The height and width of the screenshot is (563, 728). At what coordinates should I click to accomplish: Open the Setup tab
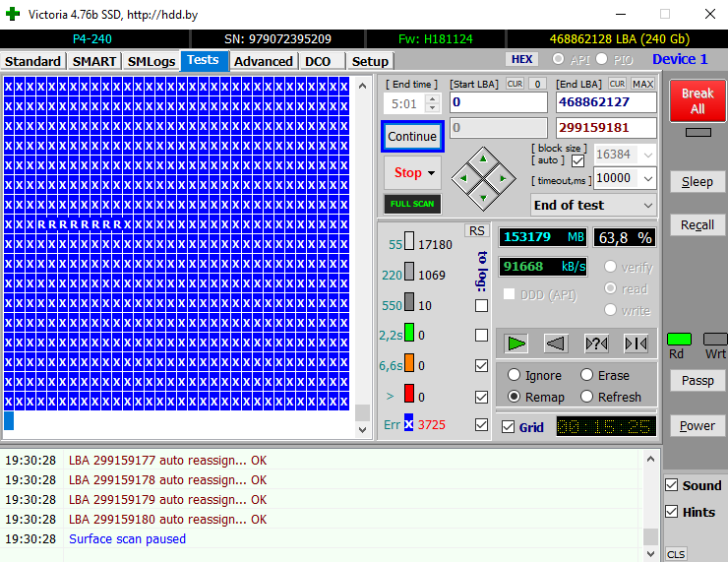point(370,61)
